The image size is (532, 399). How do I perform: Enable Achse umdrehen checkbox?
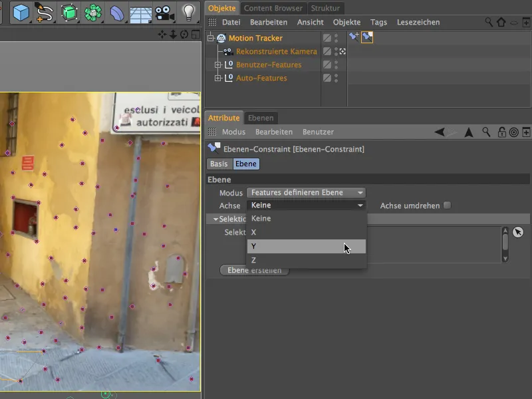(447, 205)
